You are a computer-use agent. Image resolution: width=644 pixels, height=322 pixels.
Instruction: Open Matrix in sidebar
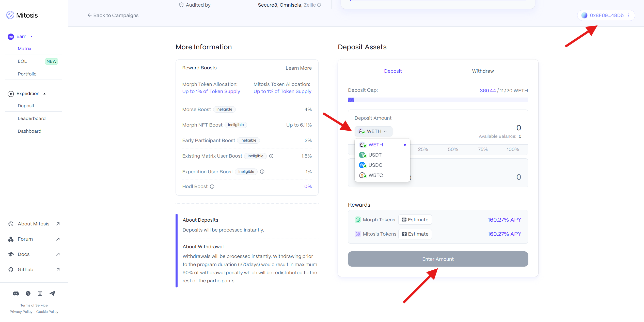[24, 49]
